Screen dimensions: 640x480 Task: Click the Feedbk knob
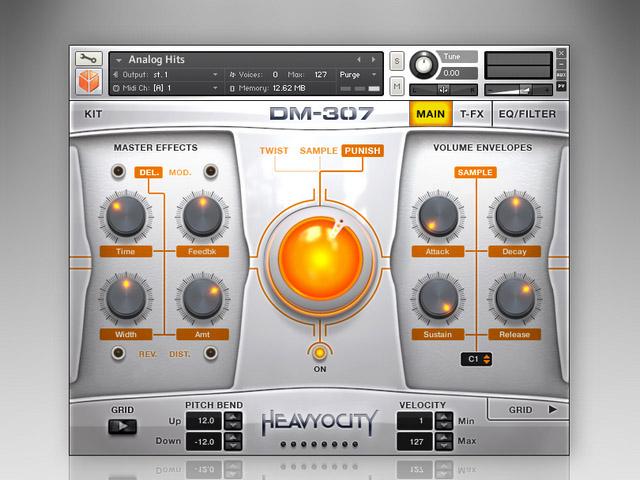click(202, 216)
